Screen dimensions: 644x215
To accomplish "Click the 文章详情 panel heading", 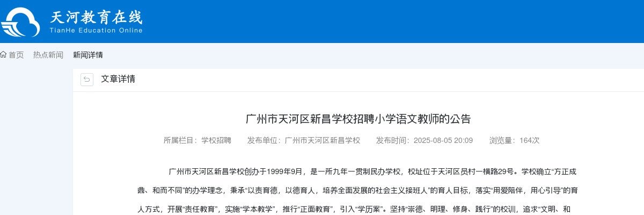I will 118,79.
